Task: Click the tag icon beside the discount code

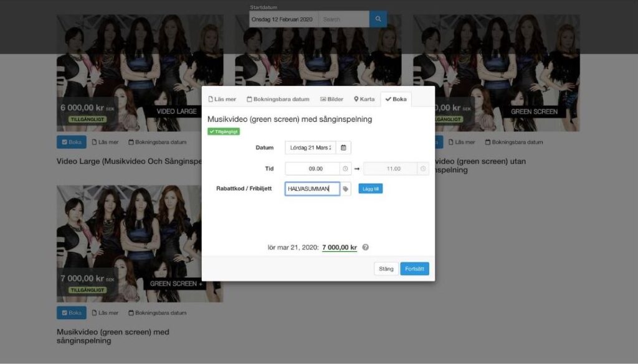Action: click(x=345, y=189)
